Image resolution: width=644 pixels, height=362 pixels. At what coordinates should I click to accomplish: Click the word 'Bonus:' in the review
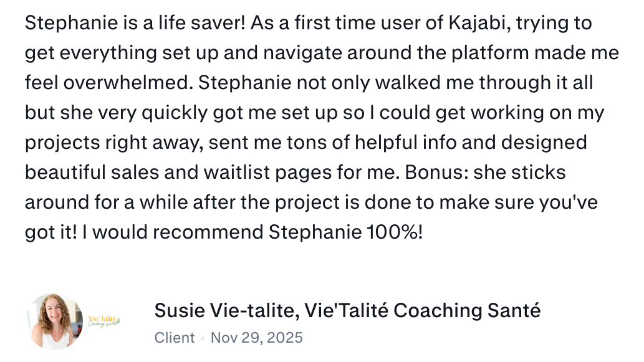(x=436, y=173)
